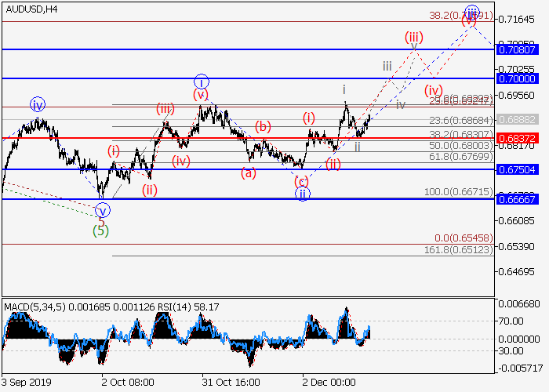The height and width of the screenshot is (392, 549).
Task: Select the blue circled iv wave label
Action: [x=38, y=103]
